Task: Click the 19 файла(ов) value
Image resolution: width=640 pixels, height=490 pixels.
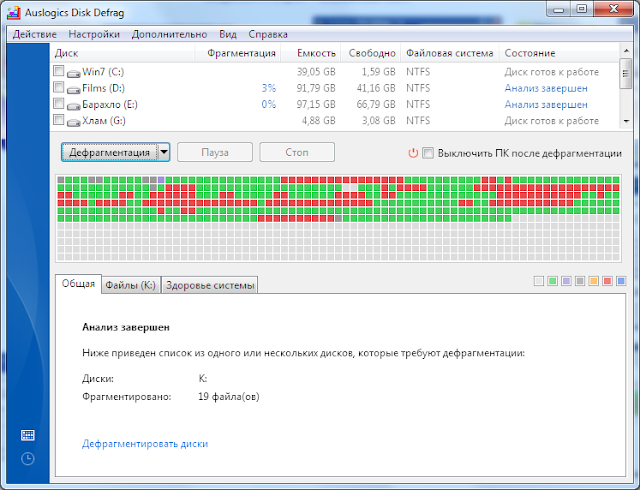Action: (229, 396)
